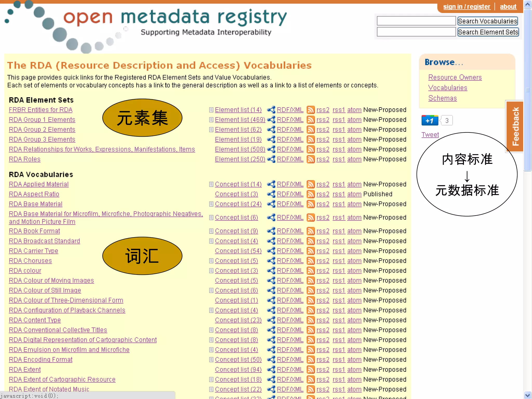532x399 pixels.
Task: Open the Feedback side tab
Action: [x=515, y=127]
